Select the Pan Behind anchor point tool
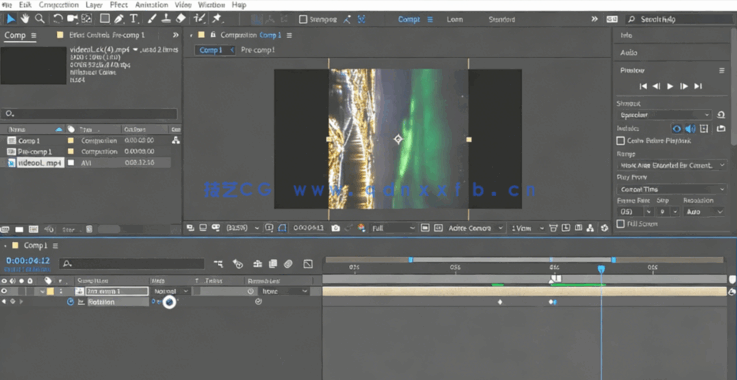 click(86, 19)
